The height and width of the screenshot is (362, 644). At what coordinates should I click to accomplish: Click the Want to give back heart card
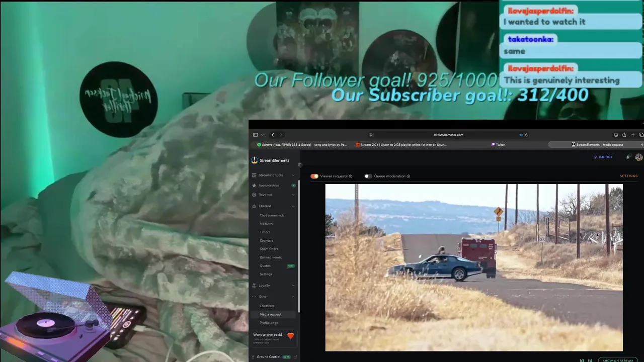274,338
